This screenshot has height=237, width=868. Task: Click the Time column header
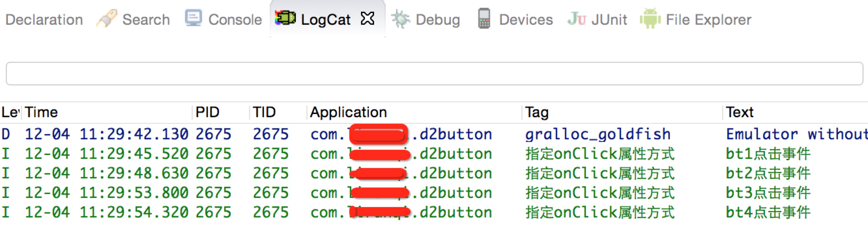[41, 112]
